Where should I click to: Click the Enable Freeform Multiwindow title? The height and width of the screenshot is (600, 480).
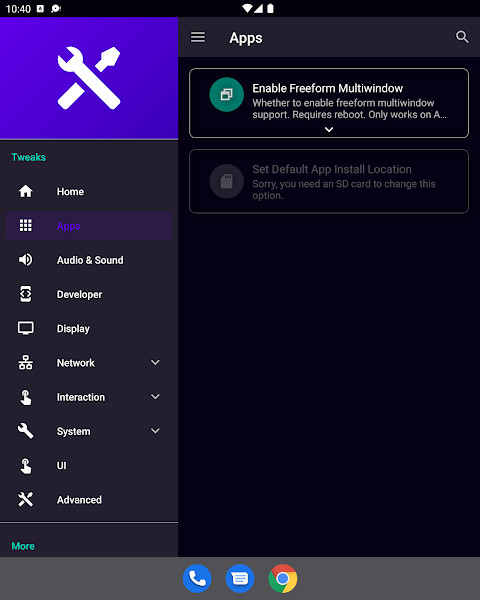pos(328,88)
